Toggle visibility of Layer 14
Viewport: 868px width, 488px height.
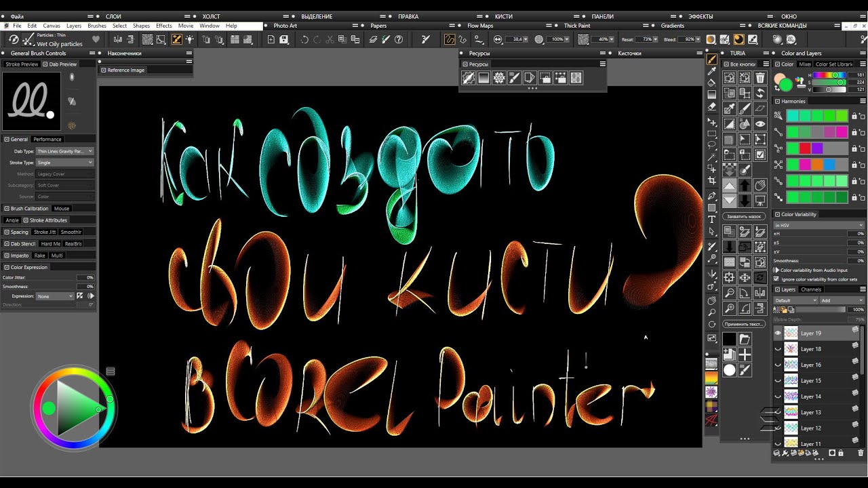click(x=778, y=396)
